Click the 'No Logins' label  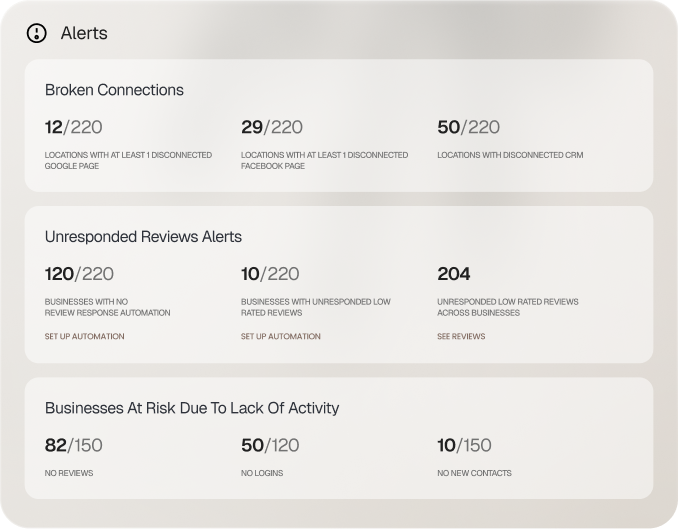262,473
